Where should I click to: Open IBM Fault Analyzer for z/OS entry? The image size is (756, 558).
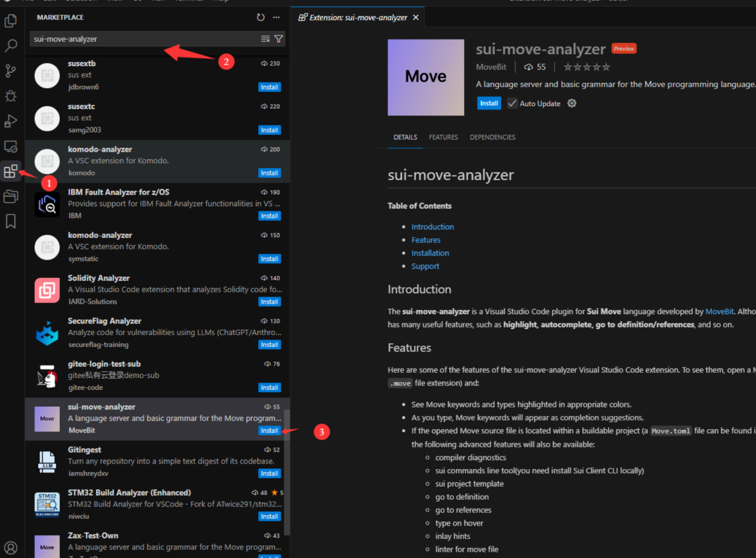[x=157, y=204]
